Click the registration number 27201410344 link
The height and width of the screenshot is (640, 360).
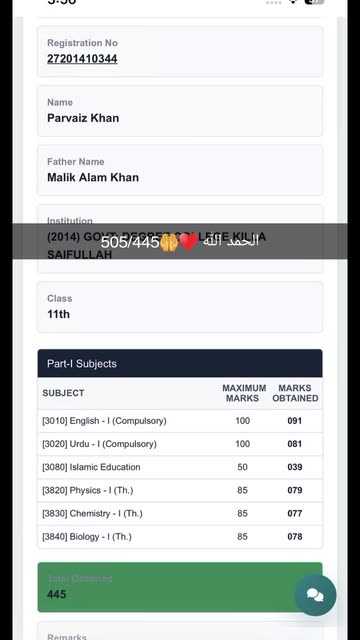82,59
